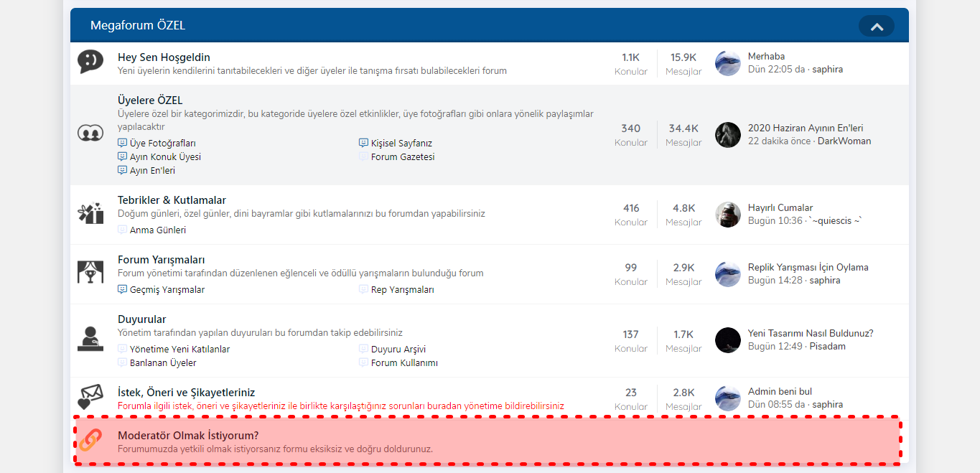This screenshot has width=980, height=473.
Task: Click the Moderatör Olmak İstiyorum chain link icon
Action: tap(90, 441)
